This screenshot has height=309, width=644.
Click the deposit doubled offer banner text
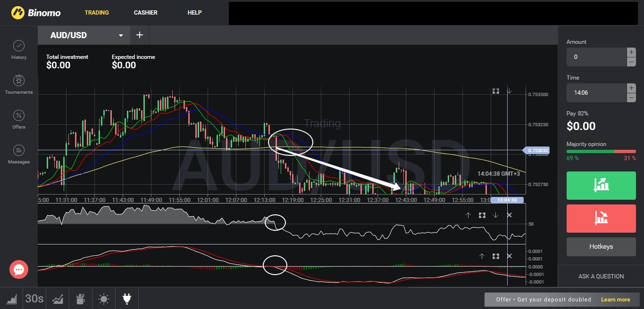point(544,300)
